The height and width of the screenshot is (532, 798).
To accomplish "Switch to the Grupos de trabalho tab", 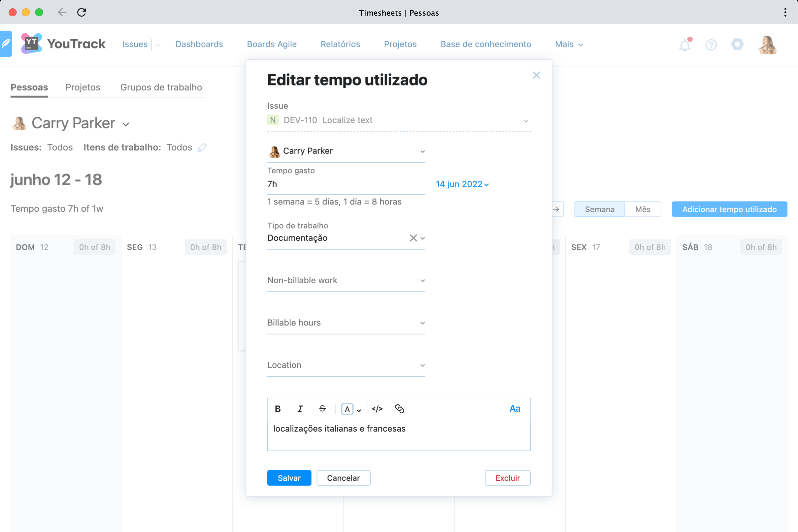I will pyautogui.click(x=161, y=87).
